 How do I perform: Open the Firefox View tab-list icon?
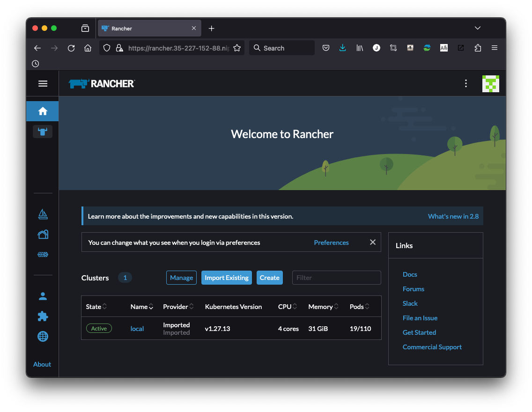pos(85,28)
